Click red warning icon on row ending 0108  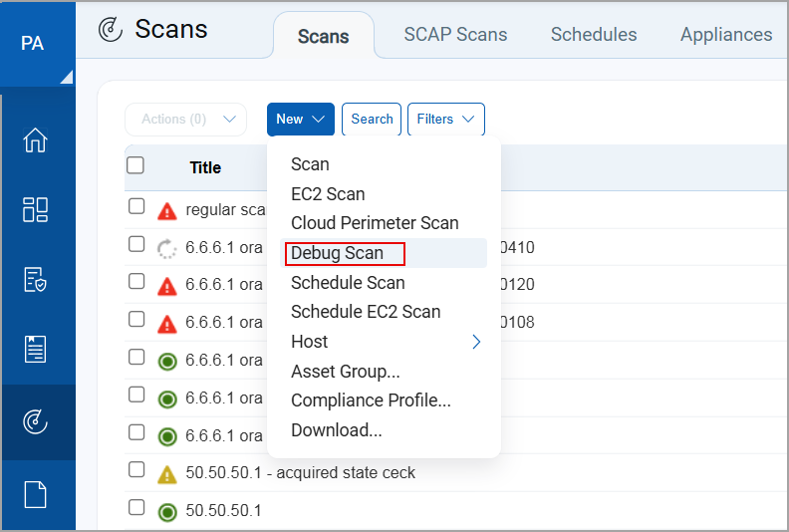click(x=167, y=324)
